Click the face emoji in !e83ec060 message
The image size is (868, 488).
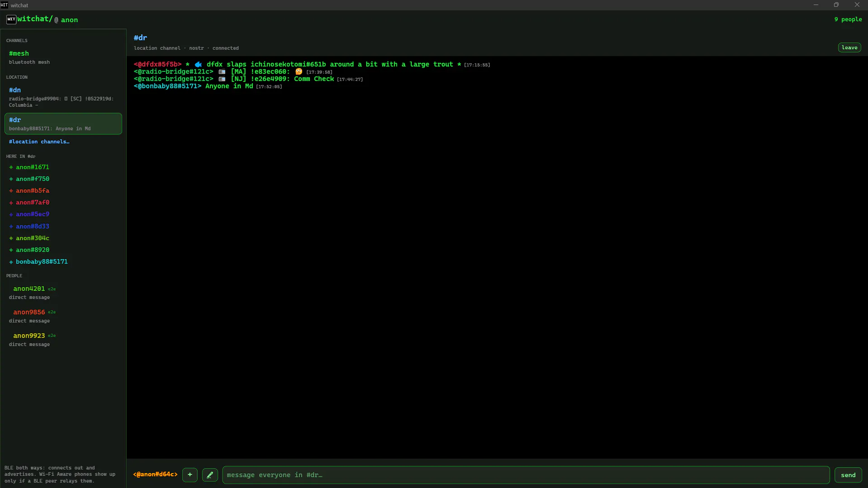click(299, 72)
